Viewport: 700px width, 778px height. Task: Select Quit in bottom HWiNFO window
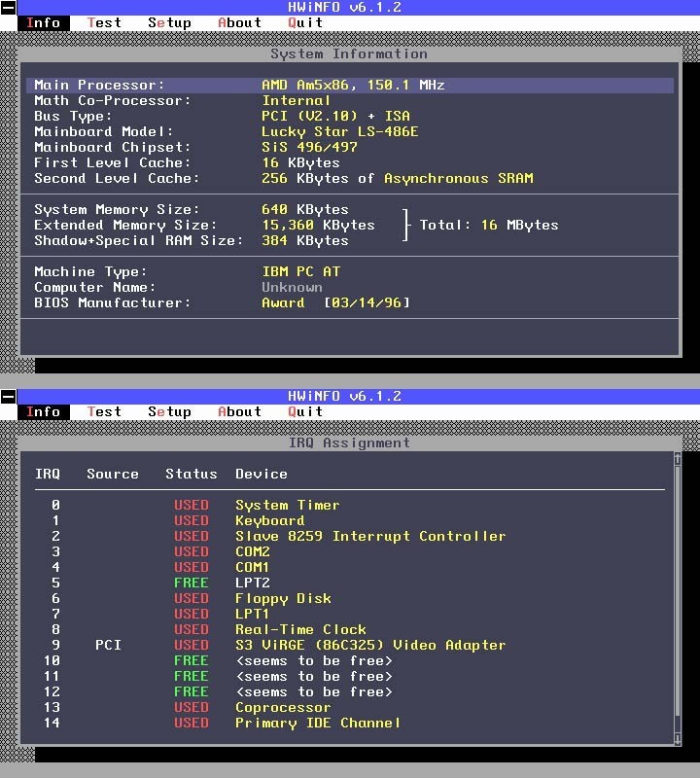click(x=305, y=411)
